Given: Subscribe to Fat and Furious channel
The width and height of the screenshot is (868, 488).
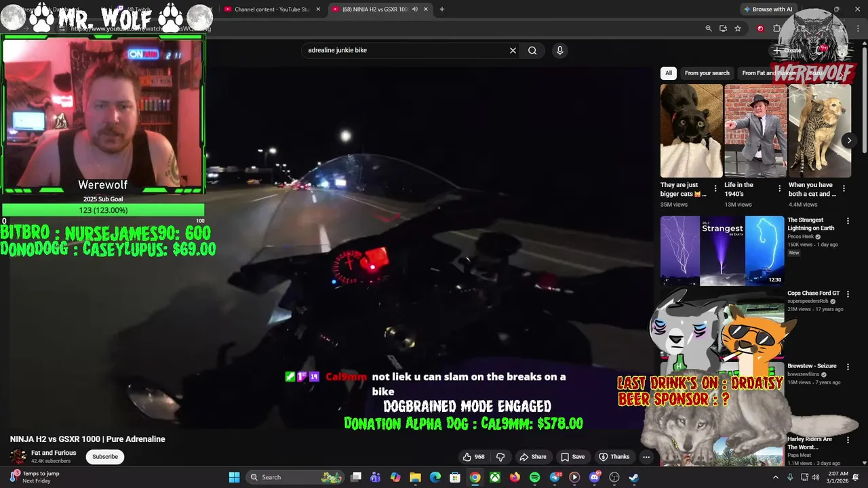Looking at the screenshot, I should click(105, 457).
